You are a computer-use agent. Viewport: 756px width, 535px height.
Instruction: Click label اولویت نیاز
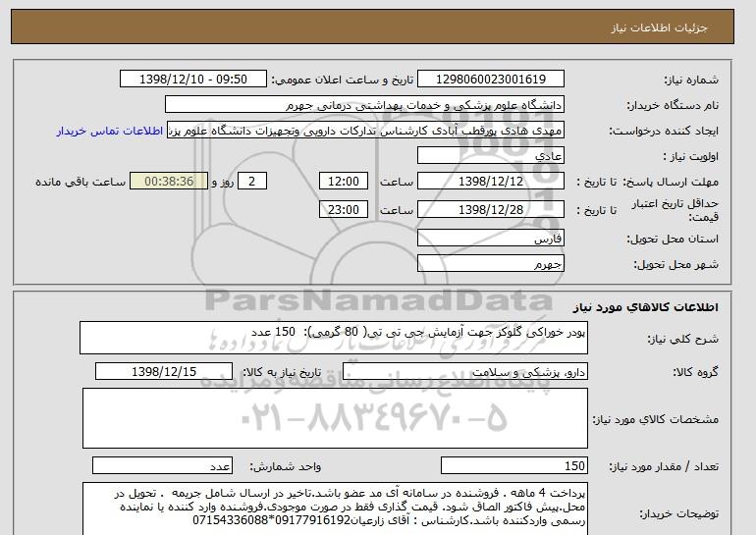point(691,157)
